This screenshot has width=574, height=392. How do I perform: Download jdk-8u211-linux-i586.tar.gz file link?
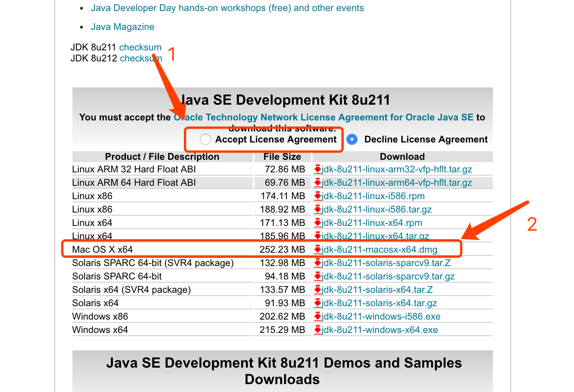(x=377, y=209)
